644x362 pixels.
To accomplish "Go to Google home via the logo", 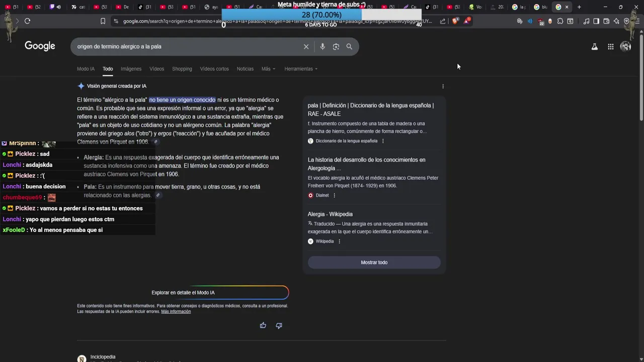I will coord(40,46).
